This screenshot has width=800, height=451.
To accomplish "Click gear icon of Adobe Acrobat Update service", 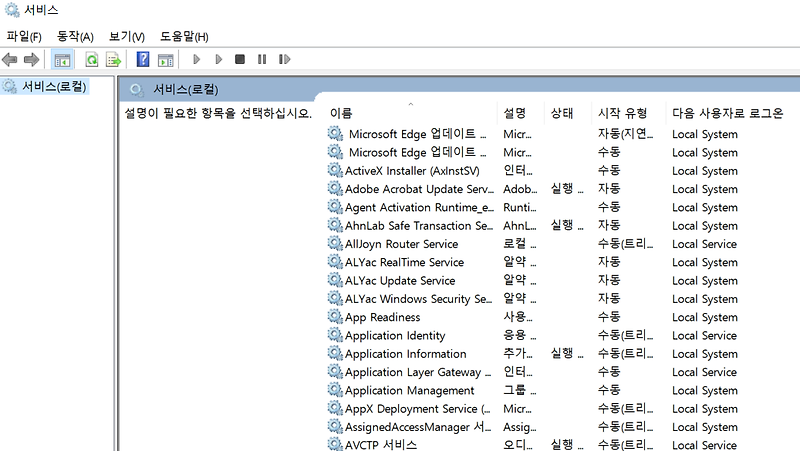I will [335, 189].
